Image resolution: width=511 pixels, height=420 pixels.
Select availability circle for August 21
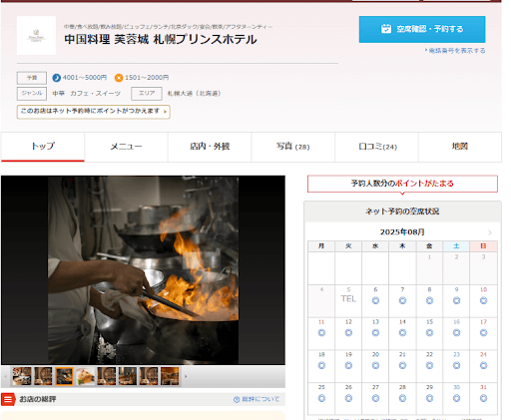[x=402, y=365]
